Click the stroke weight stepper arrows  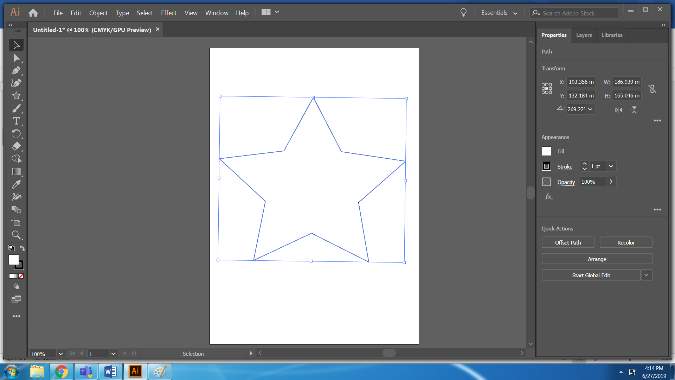[584, 166]
